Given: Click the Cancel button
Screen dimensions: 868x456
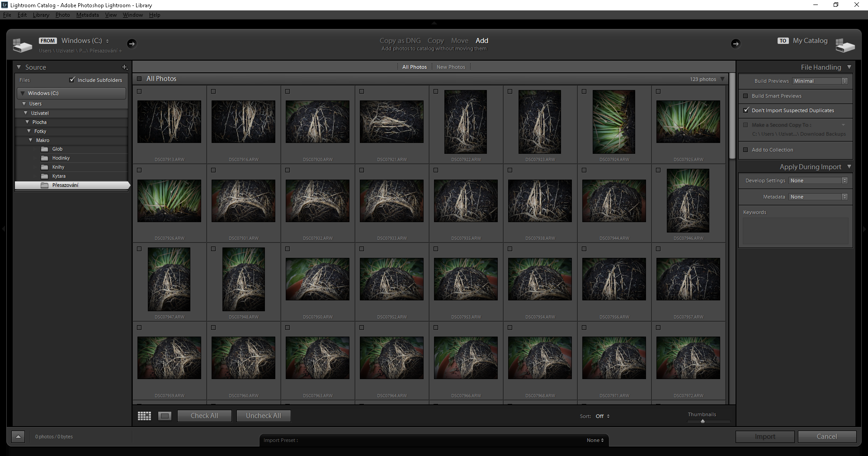Looking at the screenshot, I should point(826,437).
